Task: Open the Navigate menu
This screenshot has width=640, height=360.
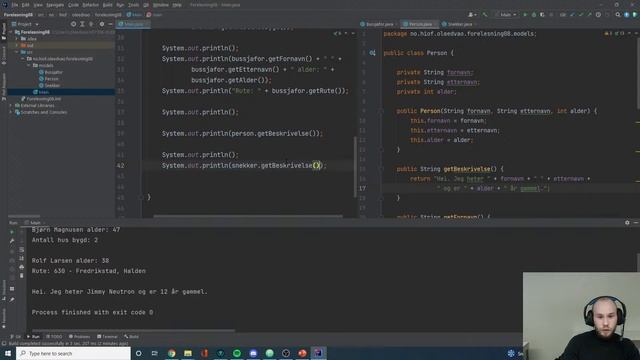Action: pos(55,5)
